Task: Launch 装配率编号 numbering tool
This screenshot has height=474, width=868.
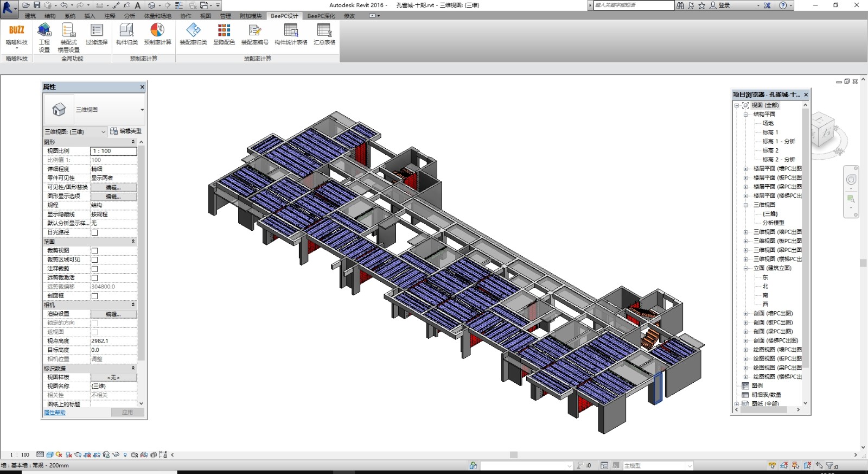Action: (x=254, y=34)
